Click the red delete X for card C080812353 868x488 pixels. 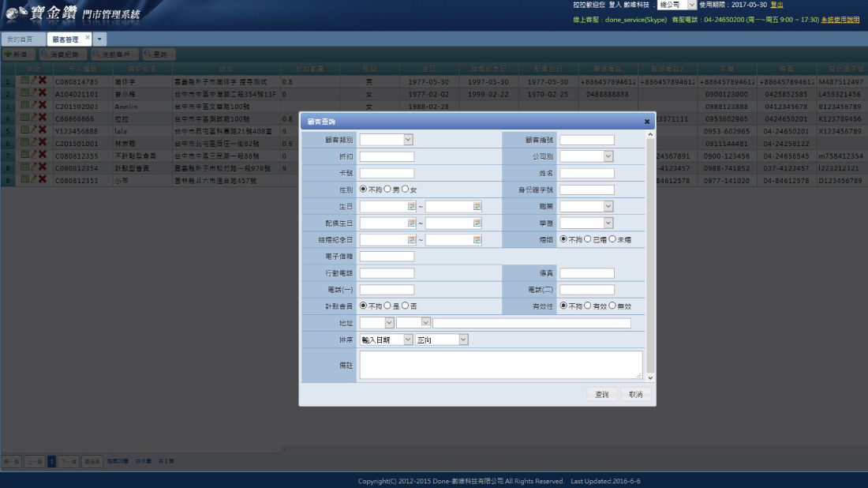(43, 179)
